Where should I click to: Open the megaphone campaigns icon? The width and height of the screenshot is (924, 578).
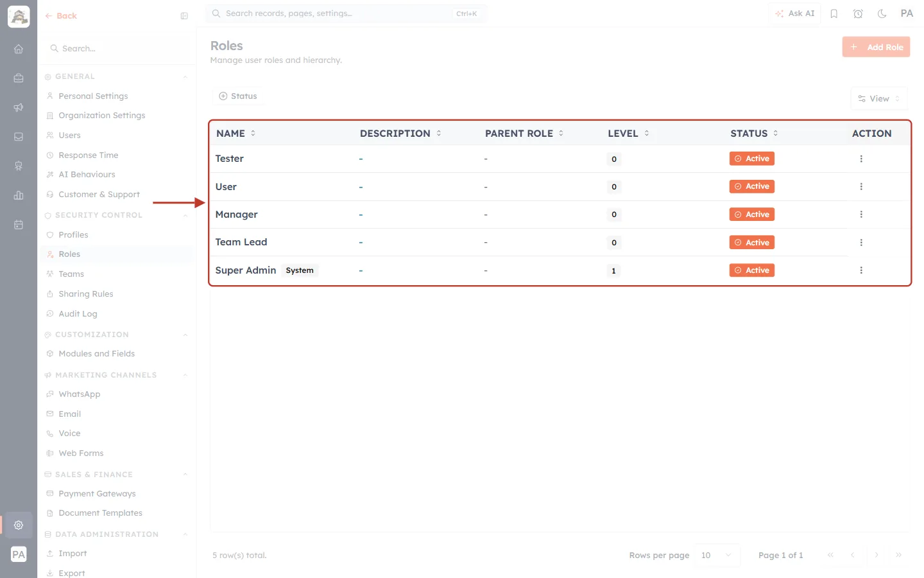[19, 107]
